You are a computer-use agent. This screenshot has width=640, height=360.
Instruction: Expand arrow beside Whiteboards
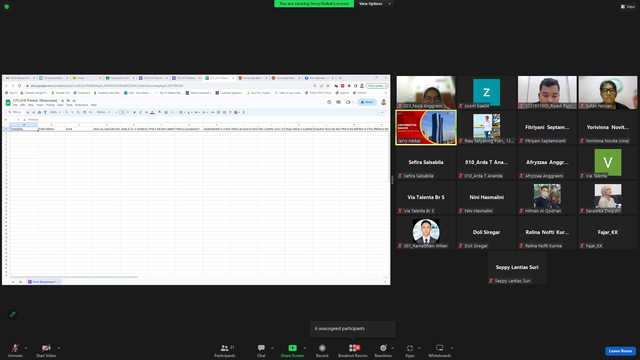[x=452, y=348]
